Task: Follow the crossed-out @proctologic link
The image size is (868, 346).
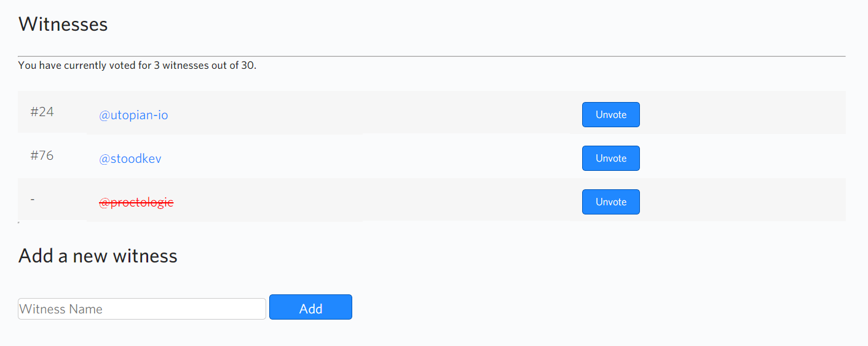Action: point(136,202)
